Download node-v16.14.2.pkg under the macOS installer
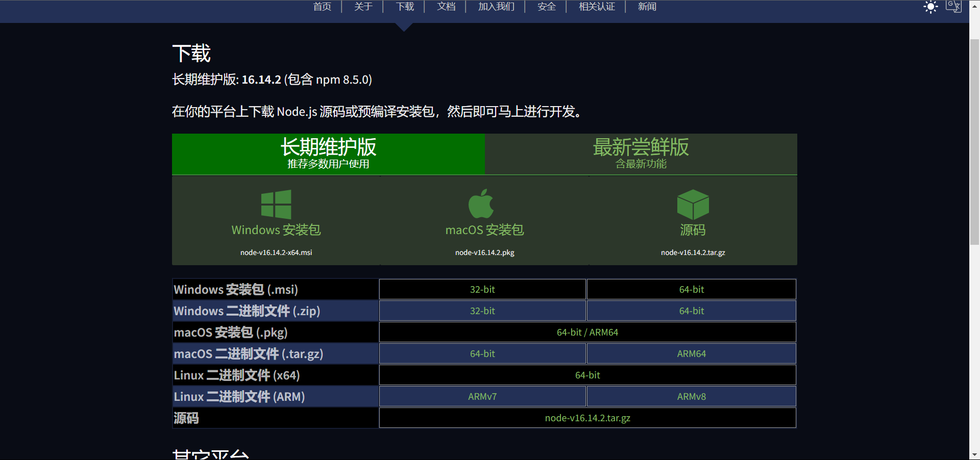Screen dimensions: 980x460 [x=485, y=252]
